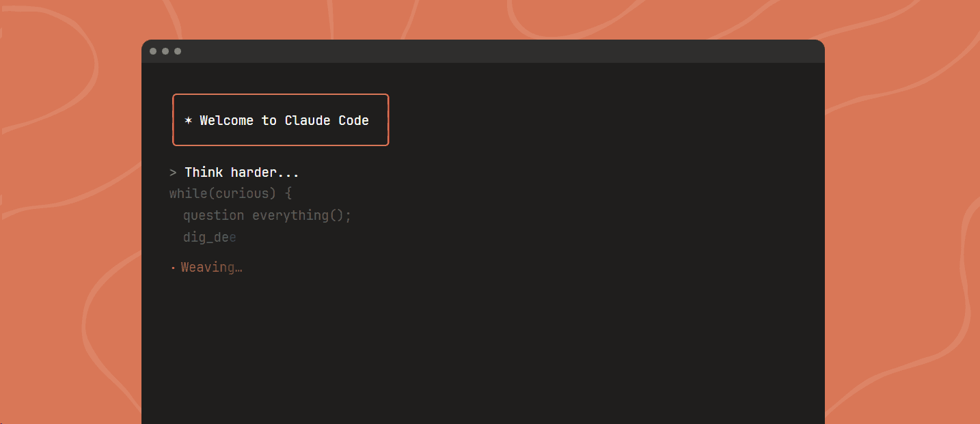Image resolution: width=980 pixels, height=424 pixels.
Task: Click the opening curly brace
Action: tap(288, 194)
